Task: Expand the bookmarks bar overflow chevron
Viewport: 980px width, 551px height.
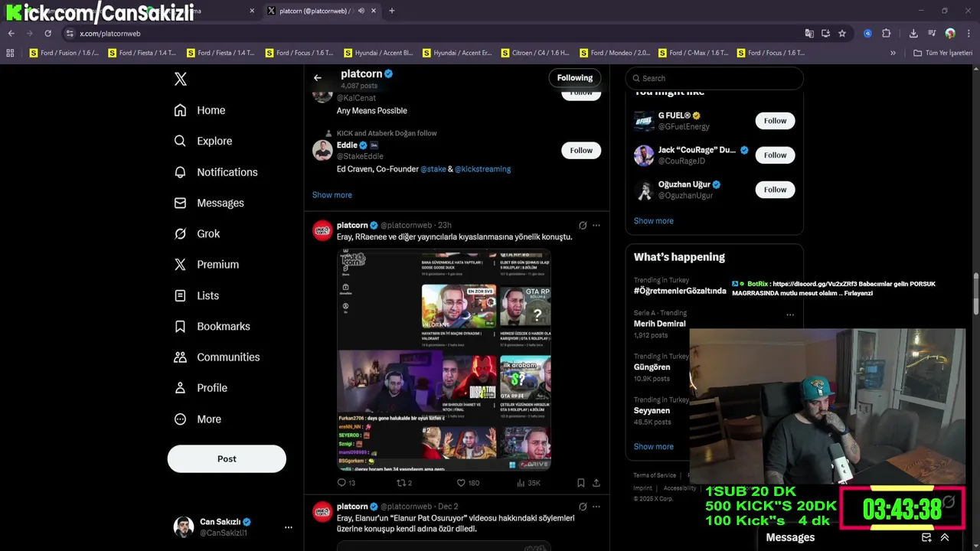Action: point(893,53)
